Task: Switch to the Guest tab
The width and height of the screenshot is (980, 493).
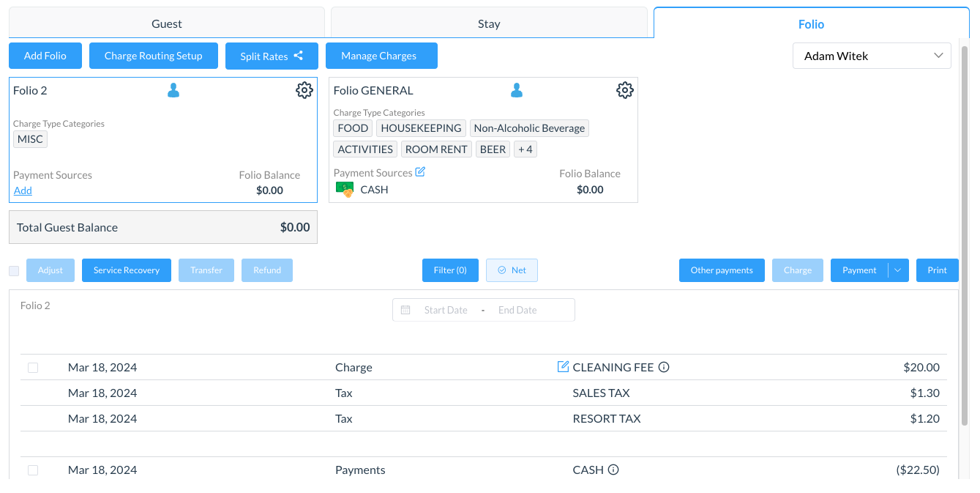Action: pos(166,23)
